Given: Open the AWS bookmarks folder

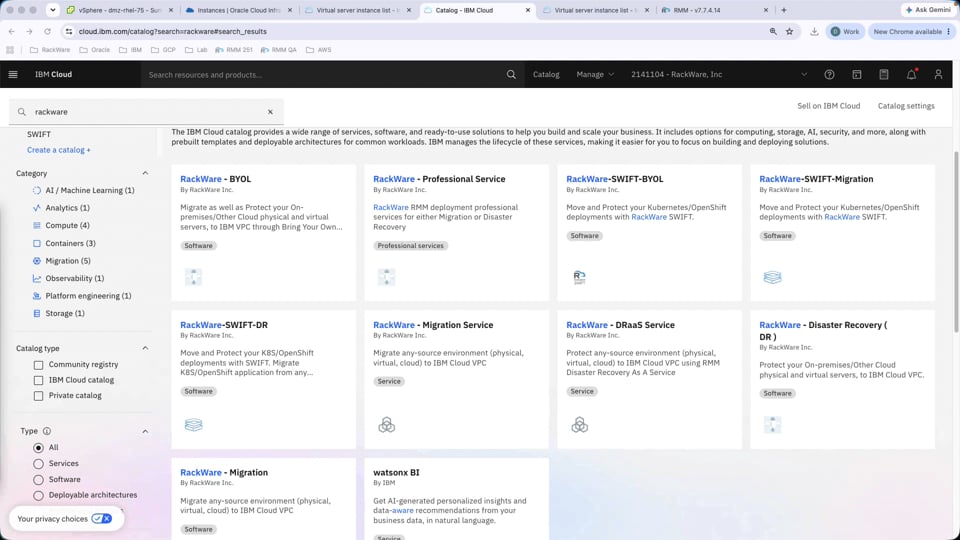Looking at the screenshot, I should pyautogui.click(x=318, y=50).
